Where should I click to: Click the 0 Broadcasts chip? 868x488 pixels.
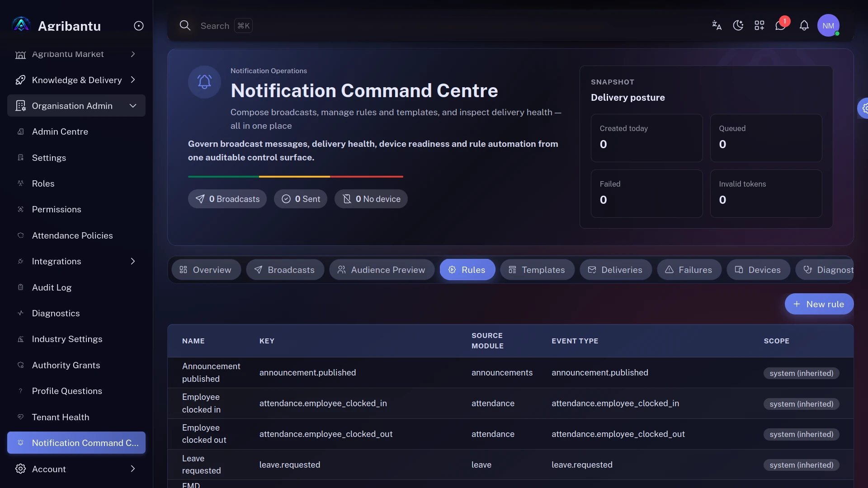click(227, 199)
